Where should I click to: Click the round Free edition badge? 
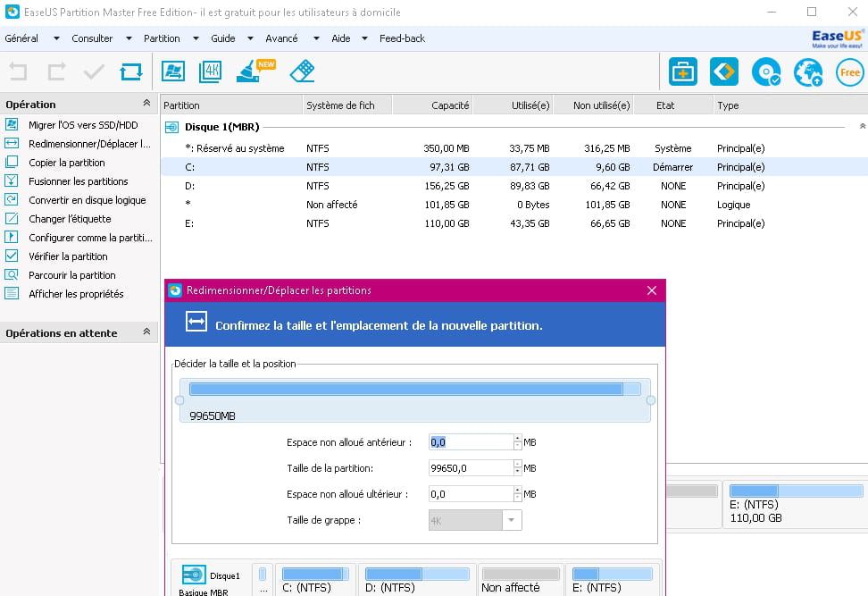click(x=849, y=72)
